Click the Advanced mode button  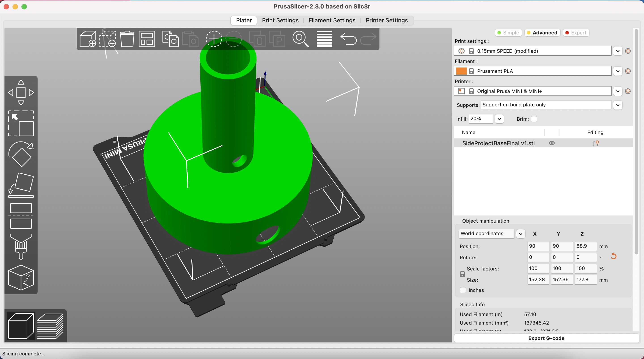coord(545,32)
